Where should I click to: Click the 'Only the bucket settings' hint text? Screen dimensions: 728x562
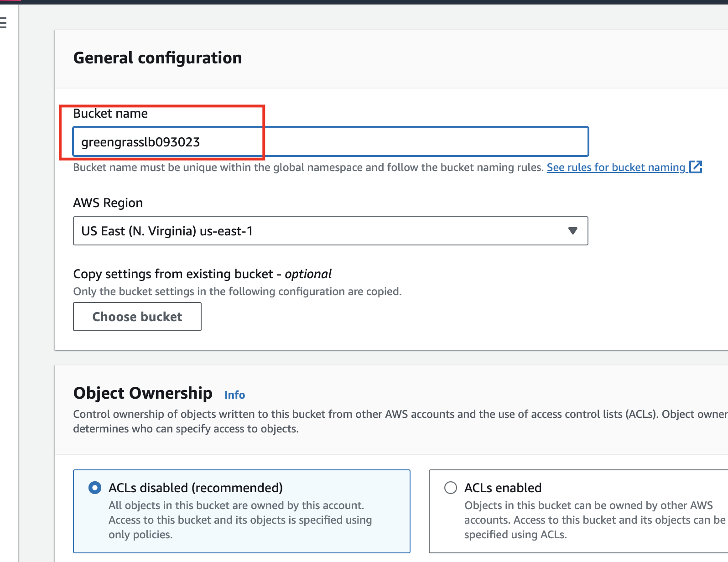237,291
